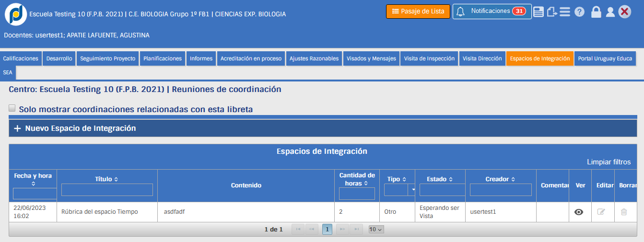Open Seguimiento Proyecto tab
The width and height of the screenshot is (644, 242).
[108, 58]
